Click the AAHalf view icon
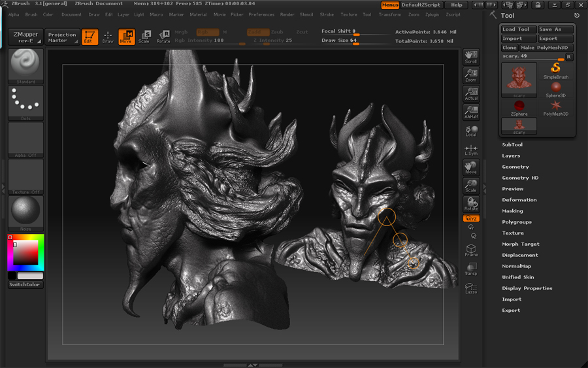 (x=471, y=112)
